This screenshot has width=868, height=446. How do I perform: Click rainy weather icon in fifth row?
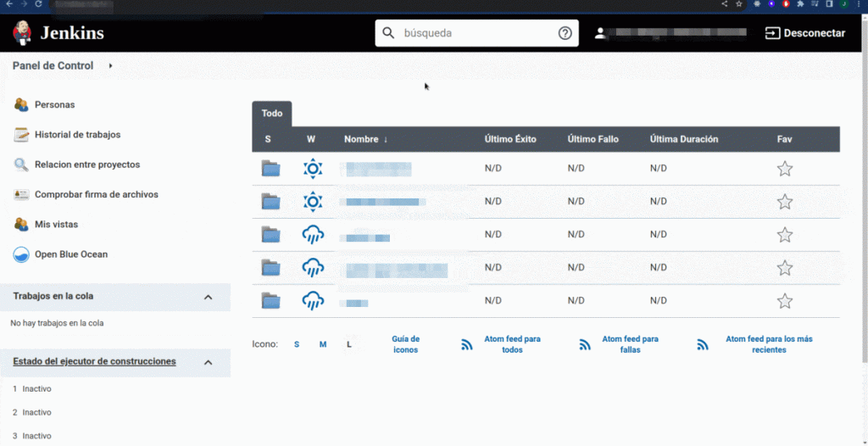coord(313,301)
